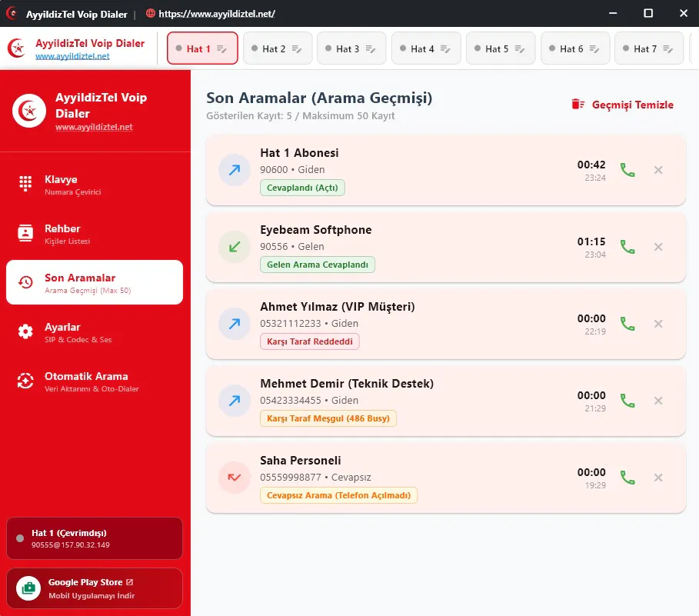Call back Eyebeam Softphone using green phone icon
The height and width of the screenshot is (616, 699).
pyautogui.click(x=627, y=247)
